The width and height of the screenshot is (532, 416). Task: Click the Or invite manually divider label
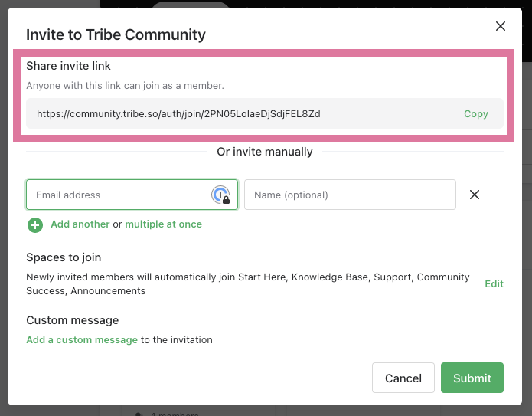265,152
